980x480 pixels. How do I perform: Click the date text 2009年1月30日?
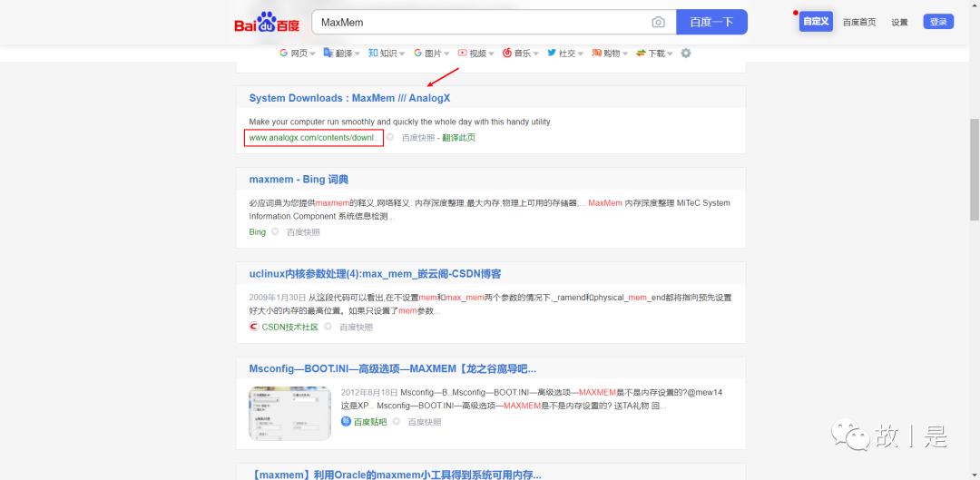[278, 298]
